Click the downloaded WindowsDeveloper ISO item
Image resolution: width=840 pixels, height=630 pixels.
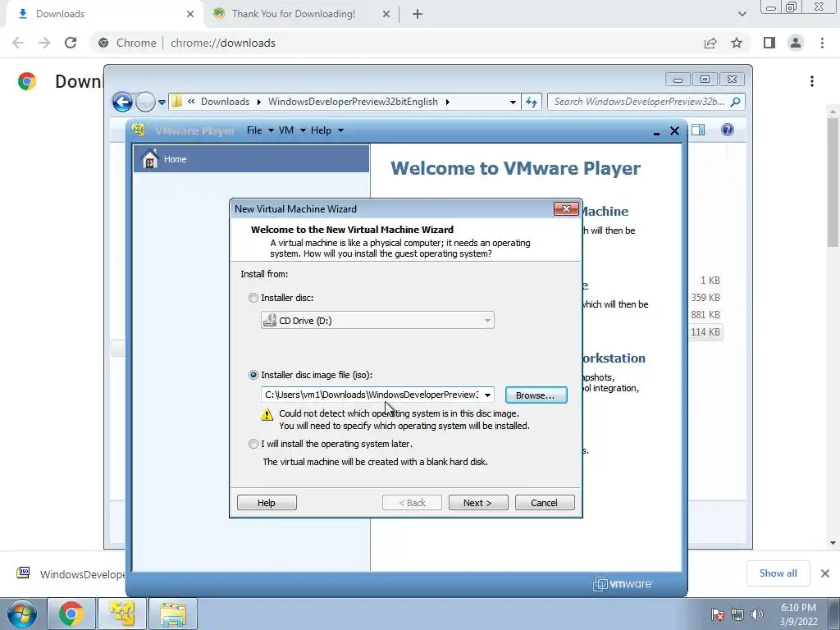tap(71, 573)
